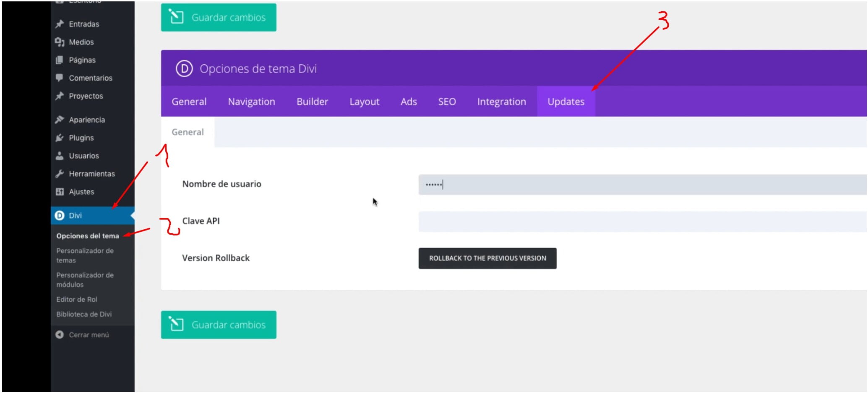Click the Clave API label
The width and height of the screenshot is (868, 393).
tap(201, 221)
